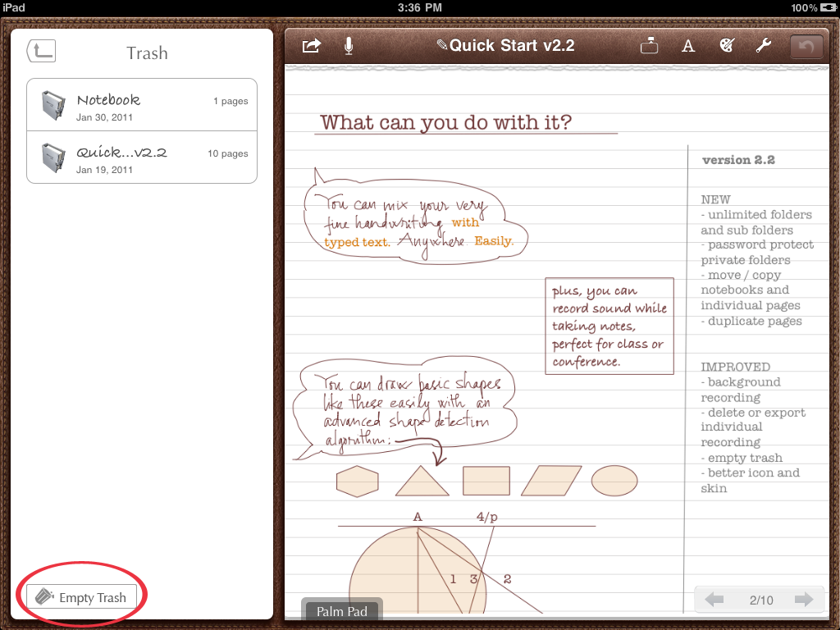This screenshot has width=840, height=630.
Task: Tap the back arrow in Trash panel
Action: coord(41,52)
